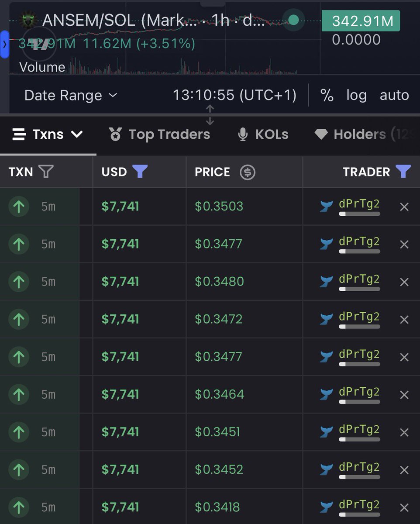Viewport: 420px width, 524px height.
Task: Click the hamburger icon next to Txns
Action: point(19,134)
